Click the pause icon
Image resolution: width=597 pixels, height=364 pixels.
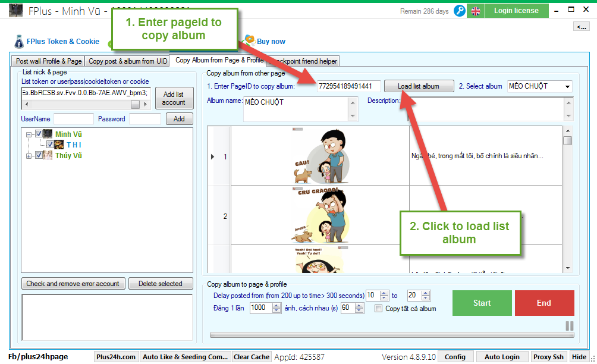[570, 326]
